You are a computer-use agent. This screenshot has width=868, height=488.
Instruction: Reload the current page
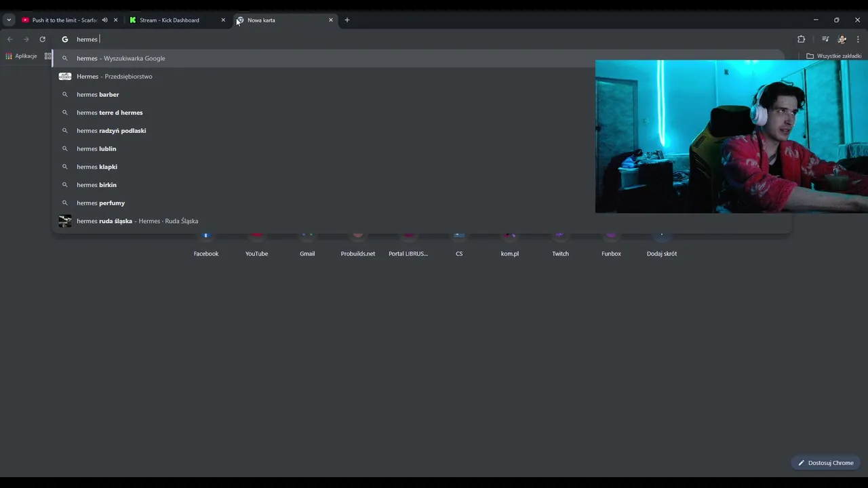43,39
